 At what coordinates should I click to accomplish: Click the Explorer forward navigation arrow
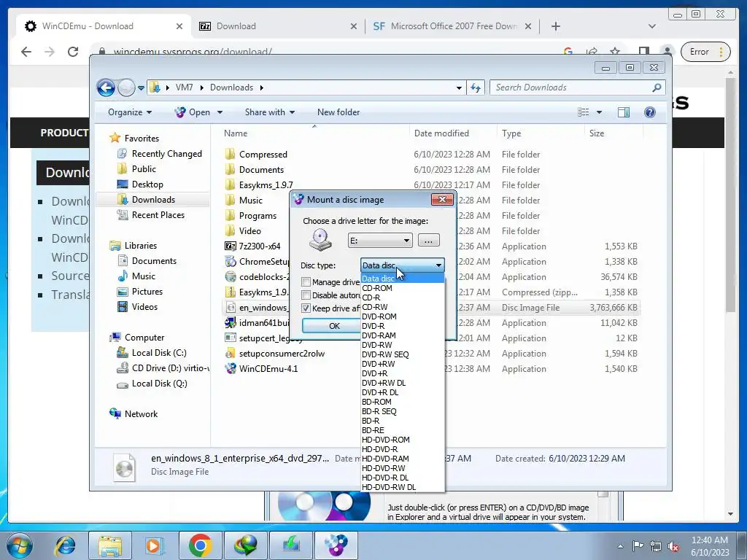(126, 87)
